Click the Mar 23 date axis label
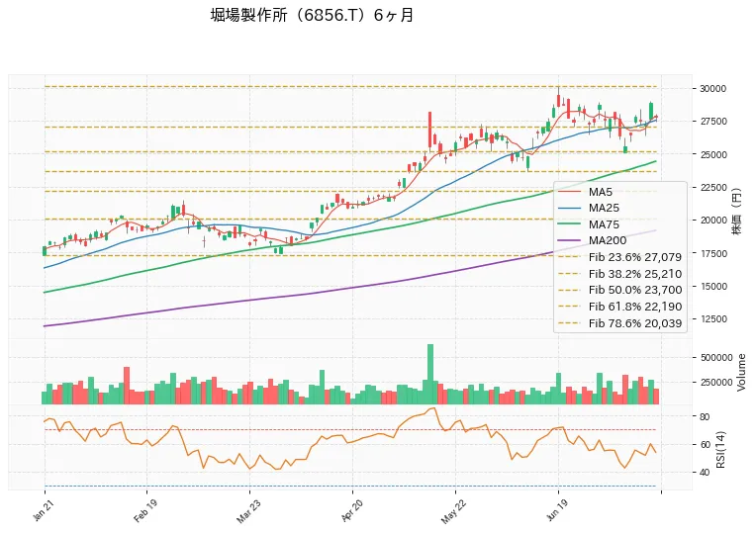 coord(247,512)
